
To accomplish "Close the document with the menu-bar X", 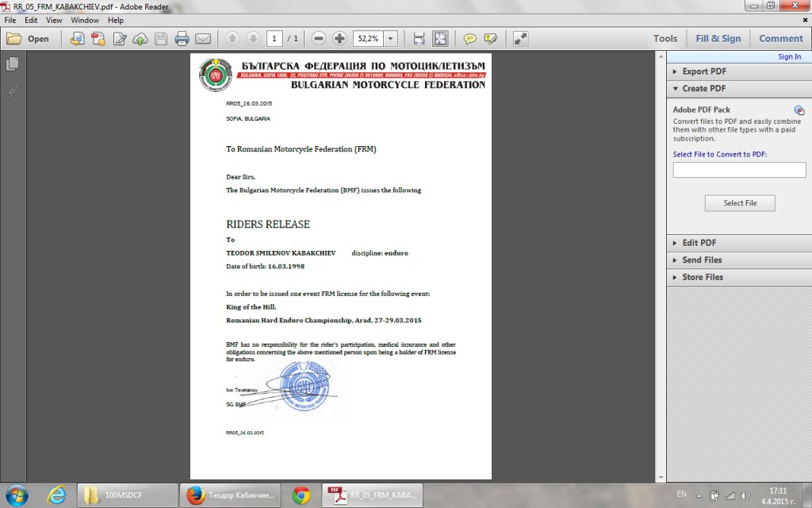I will tap(806, 20).
